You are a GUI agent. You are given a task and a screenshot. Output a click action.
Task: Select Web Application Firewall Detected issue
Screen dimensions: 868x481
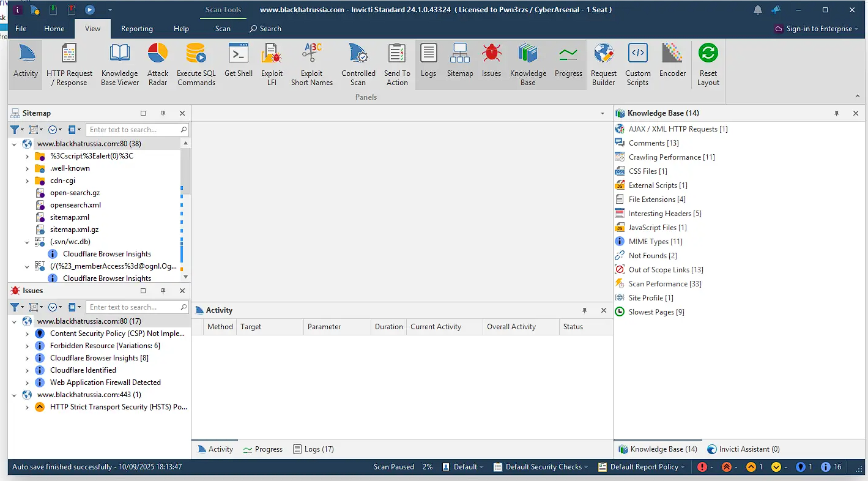point(105,382)
